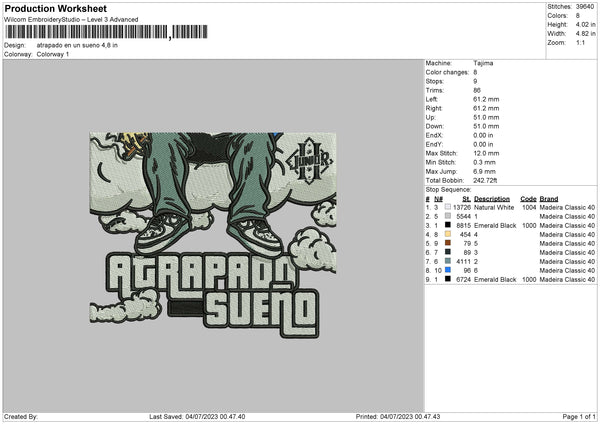This screenshot has height=424, width=600.
Task: Click the stitch count 8815
Action: tap(463, 225)
